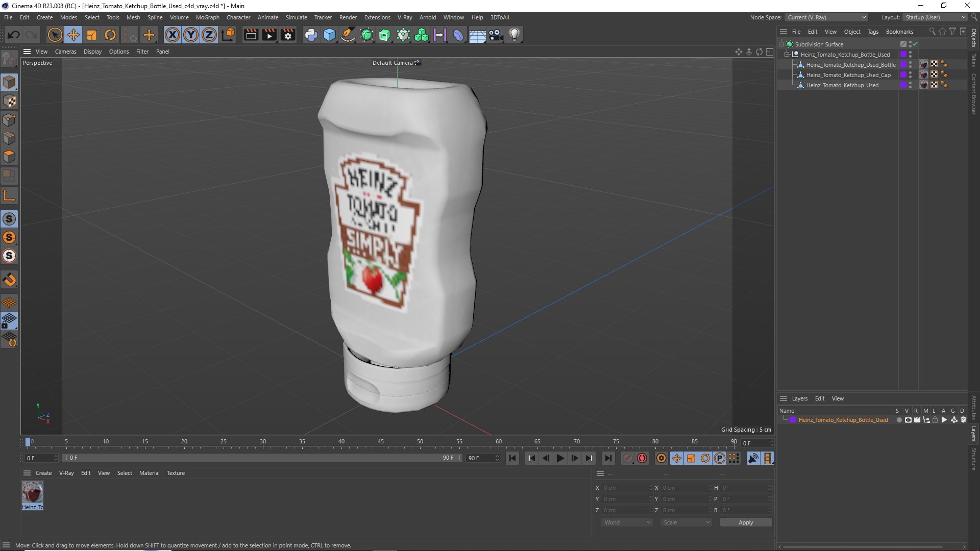The height and width of the screenshot is (551, 980).
Task: Toggle X axis lock
Action: point(173,35)
